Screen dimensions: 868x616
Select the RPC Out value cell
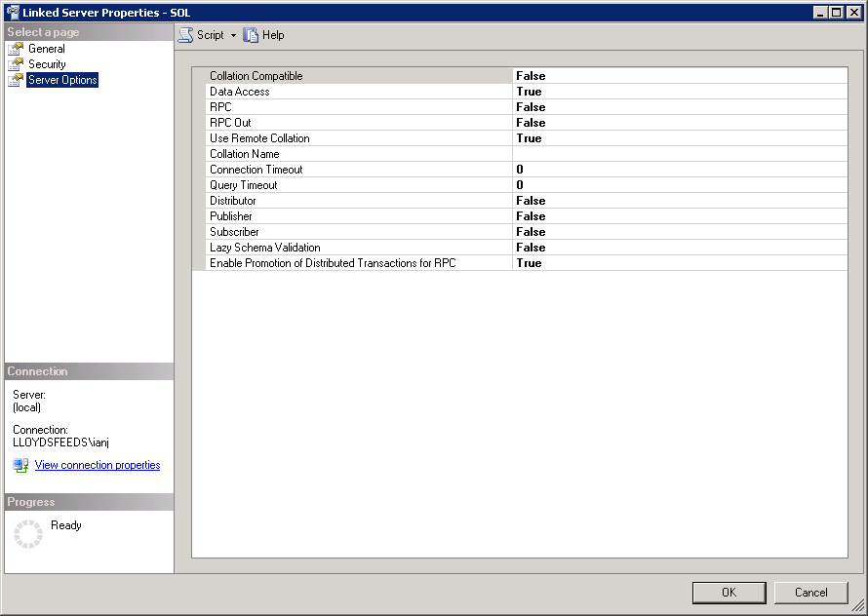pyautogui.click(x=679, y=123)
